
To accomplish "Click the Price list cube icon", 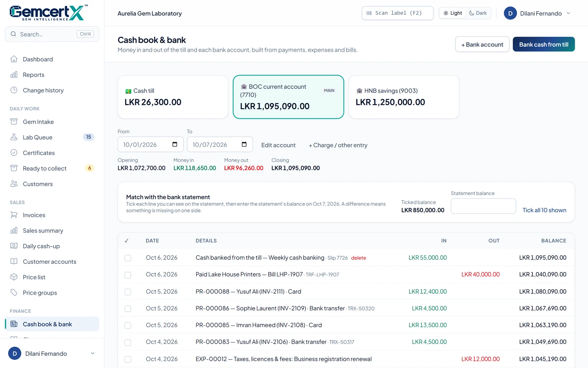I will coord(14,277).
